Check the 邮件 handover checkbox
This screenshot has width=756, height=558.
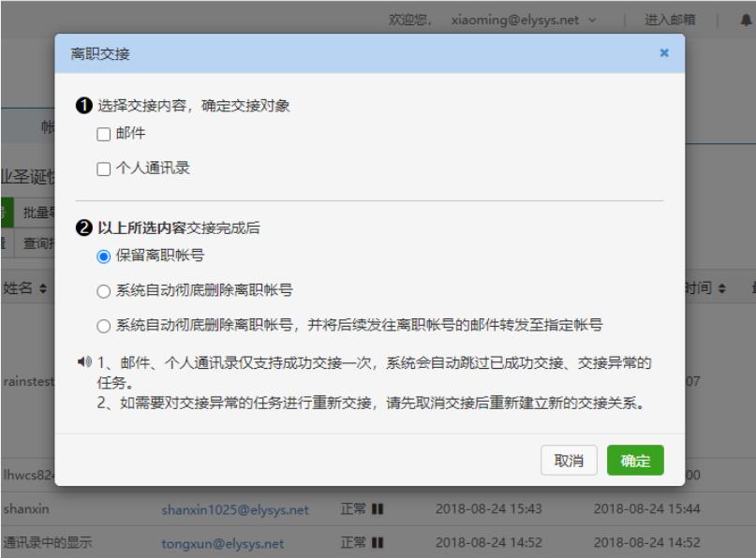point(102,132)
